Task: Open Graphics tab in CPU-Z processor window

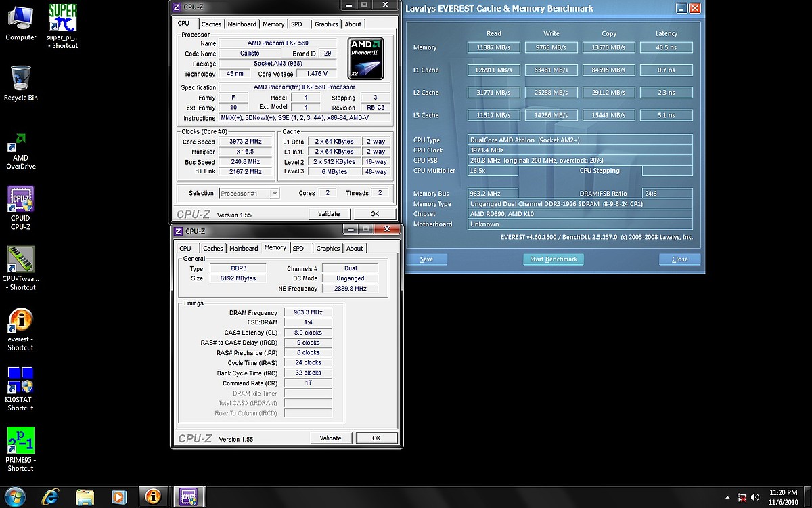Action: 326,24
